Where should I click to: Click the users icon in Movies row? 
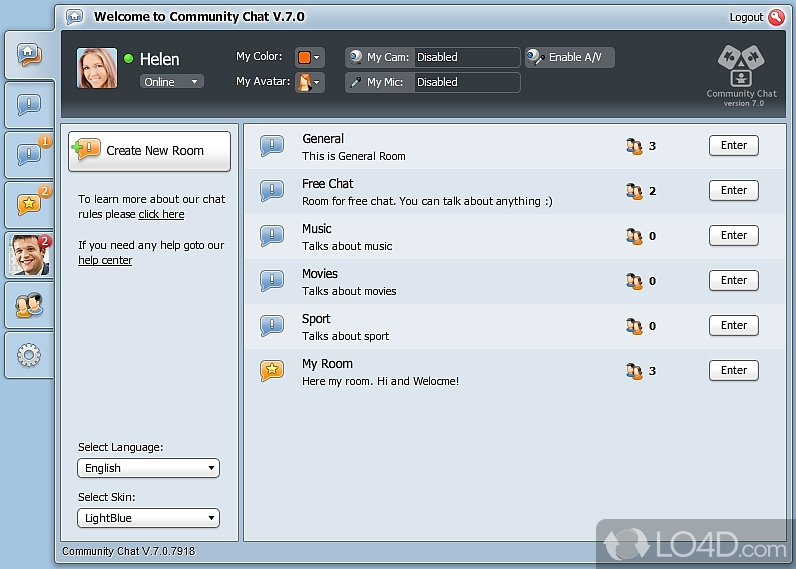click(634, 281)
